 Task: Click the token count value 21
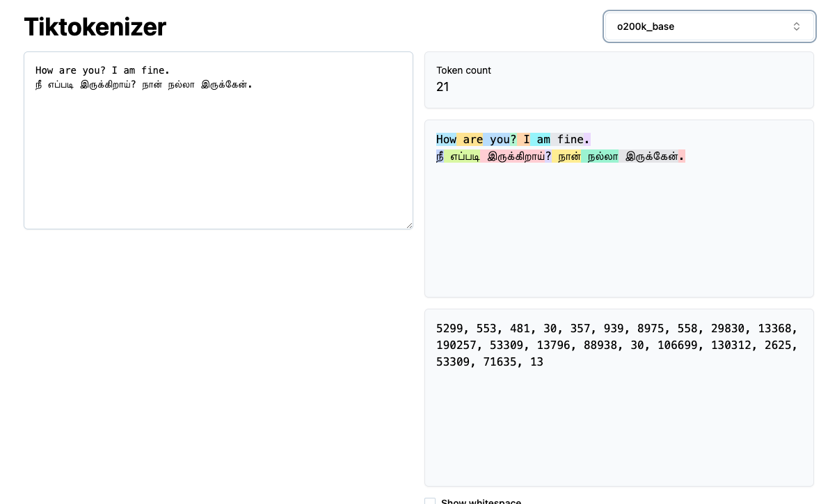[x=443, y=87]
